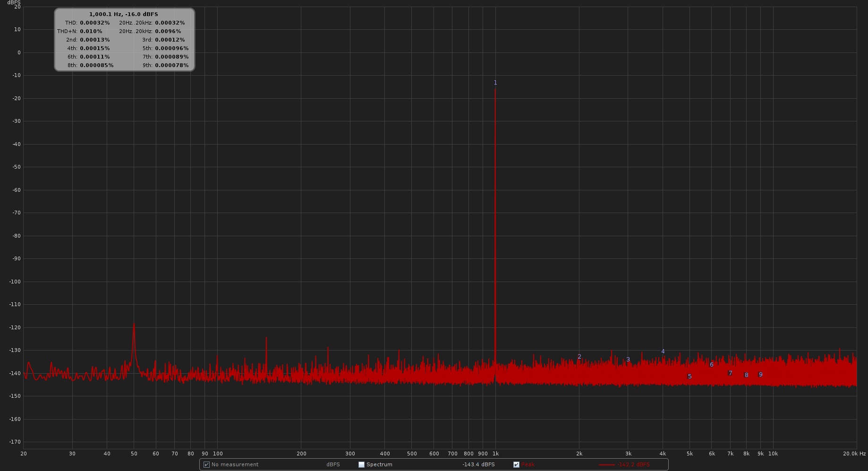The image size is (868, 471).
Task: Click harmonic marker 3 near 3 kHz
Action: pyautogui.click(x=628, y=360)
